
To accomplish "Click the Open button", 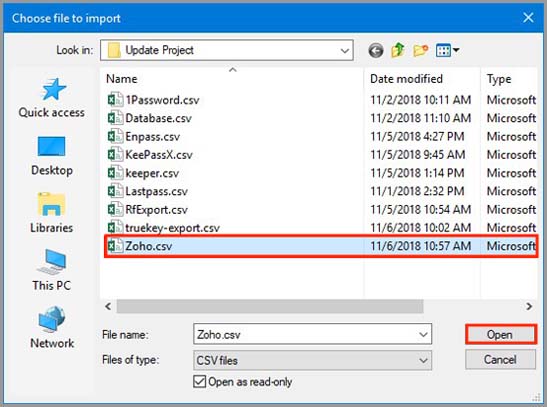I will [x=501, y=335].
